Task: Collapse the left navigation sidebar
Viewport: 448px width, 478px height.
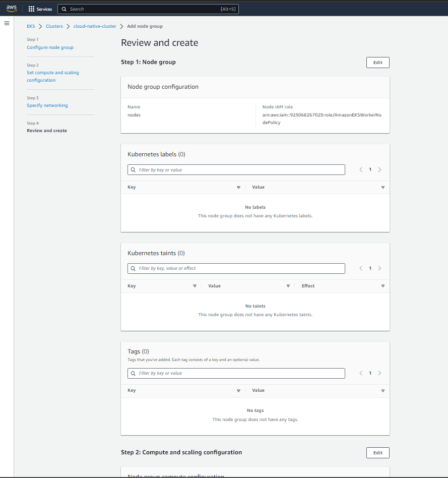Action: (7, 23)
